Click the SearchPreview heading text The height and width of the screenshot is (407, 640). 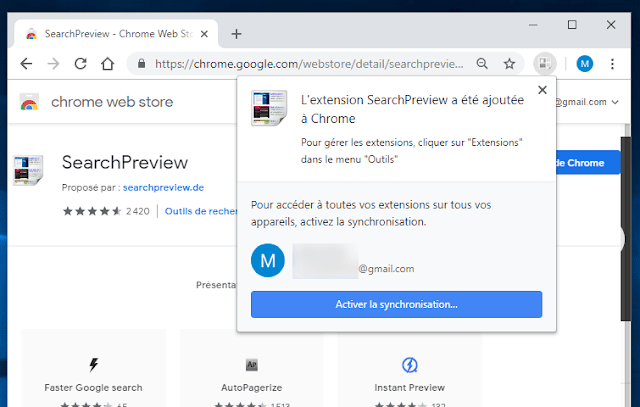pos(125,162)
